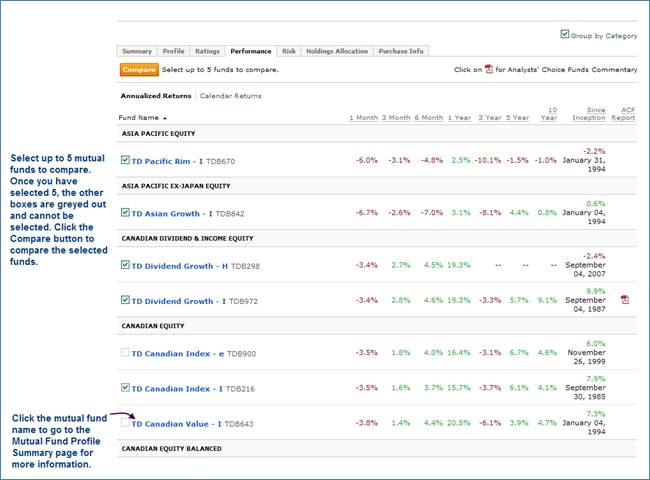This screenshot has width=650, height=480.
Task: Sort by Since Inception column header
Action: point(589,114)
